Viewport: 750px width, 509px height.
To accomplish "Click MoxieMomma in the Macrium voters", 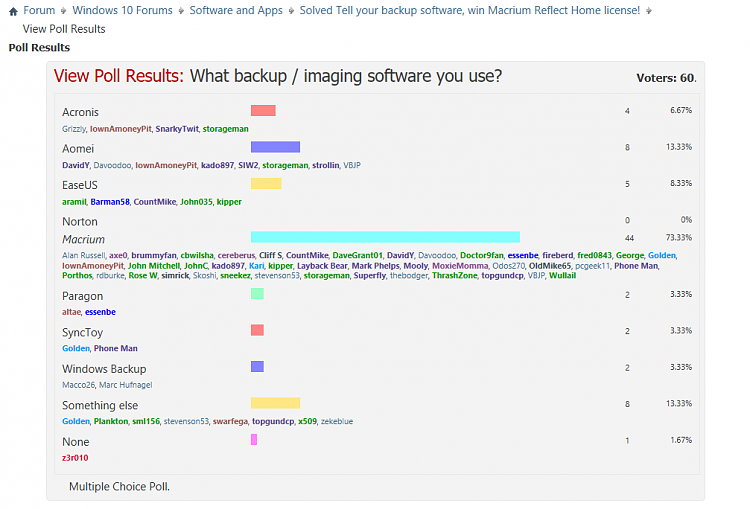I will click(460, 266).
